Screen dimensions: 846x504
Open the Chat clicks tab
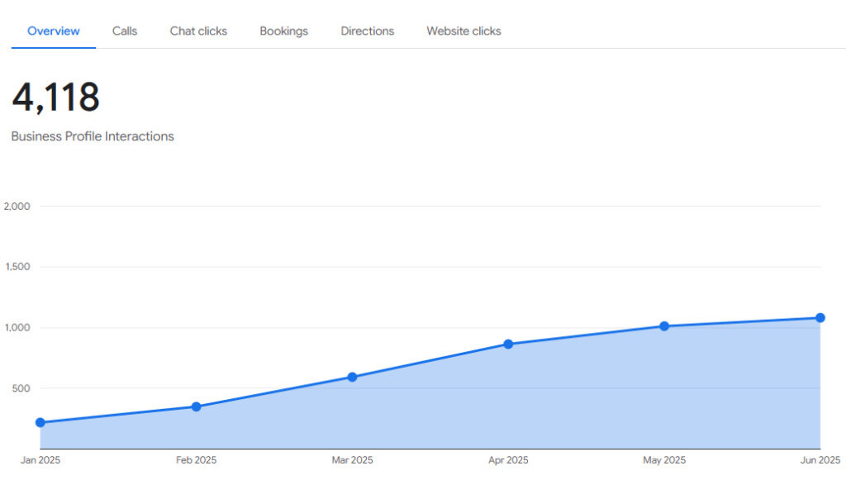click(x=198, y=31)
